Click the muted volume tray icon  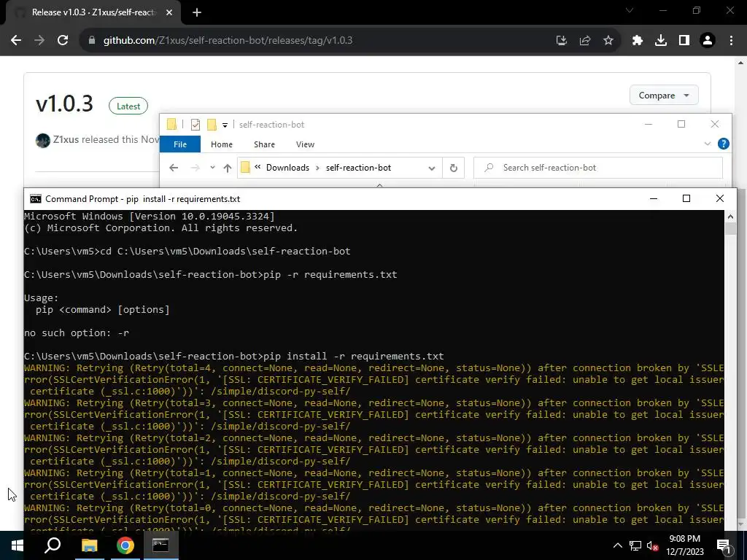(652, 545)
